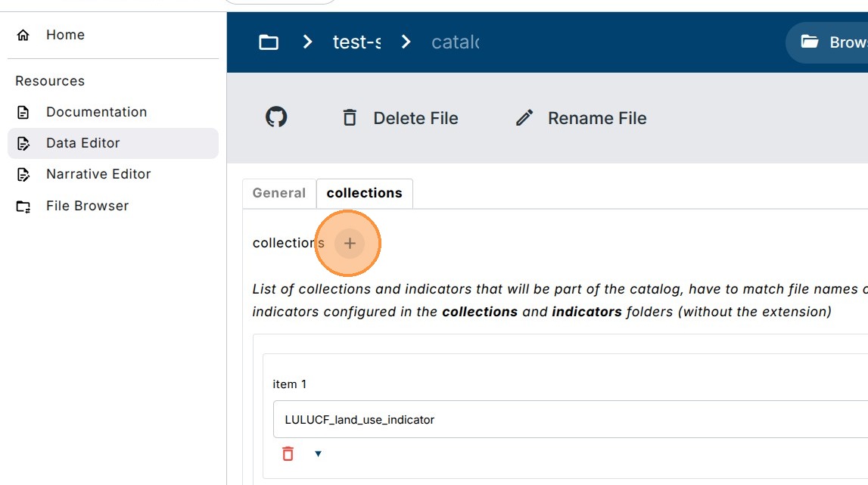Switch to the General tab
868x485 pixels.
pos(278,193)
